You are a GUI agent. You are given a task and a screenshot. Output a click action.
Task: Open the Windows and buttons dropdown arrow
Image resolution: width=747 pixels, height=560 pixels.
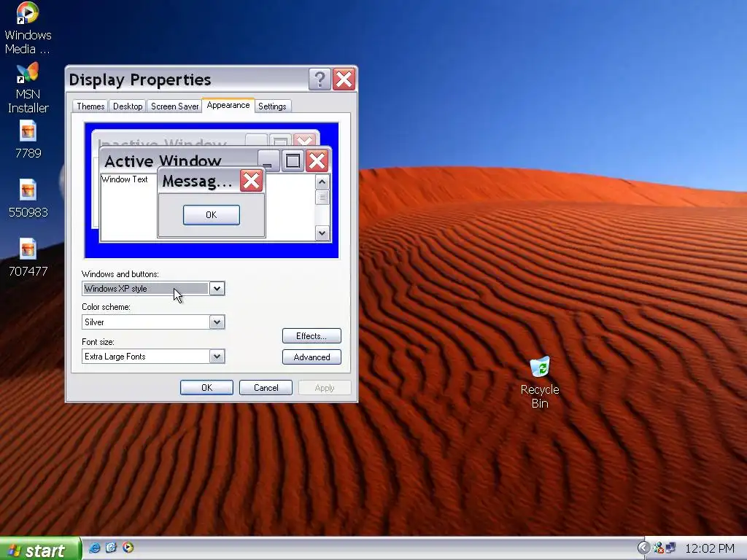click(217, 289)
